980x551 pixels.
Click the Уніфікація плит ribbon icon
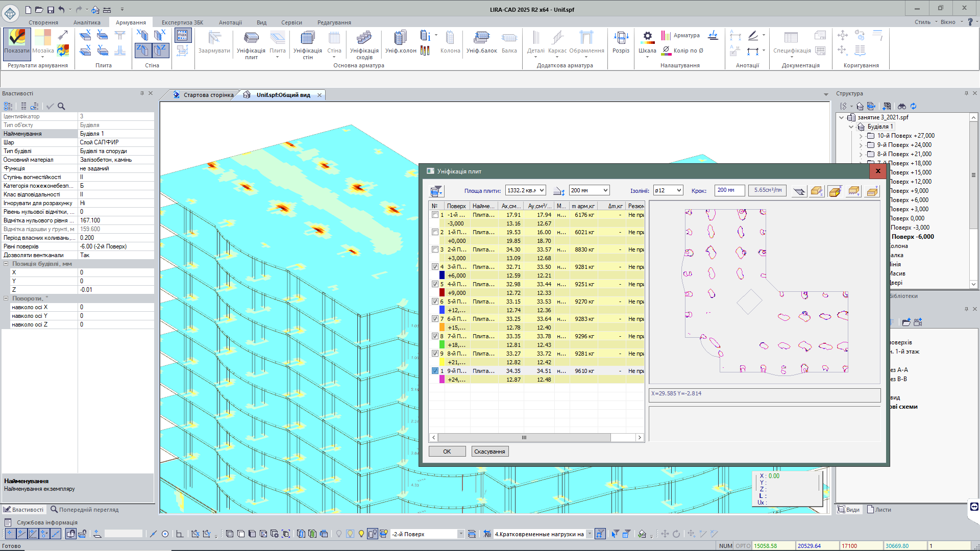coord(251,40)
